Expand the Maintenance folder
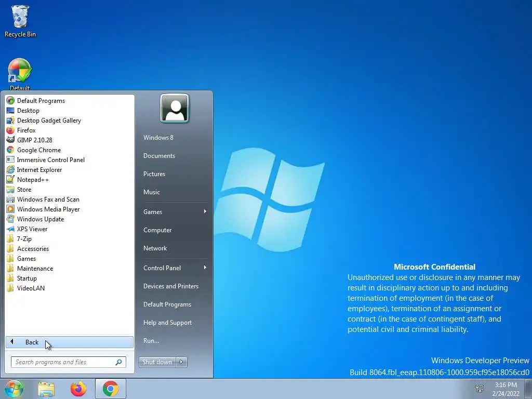This screenshot has height=399, width=532. tap(70, 269)
